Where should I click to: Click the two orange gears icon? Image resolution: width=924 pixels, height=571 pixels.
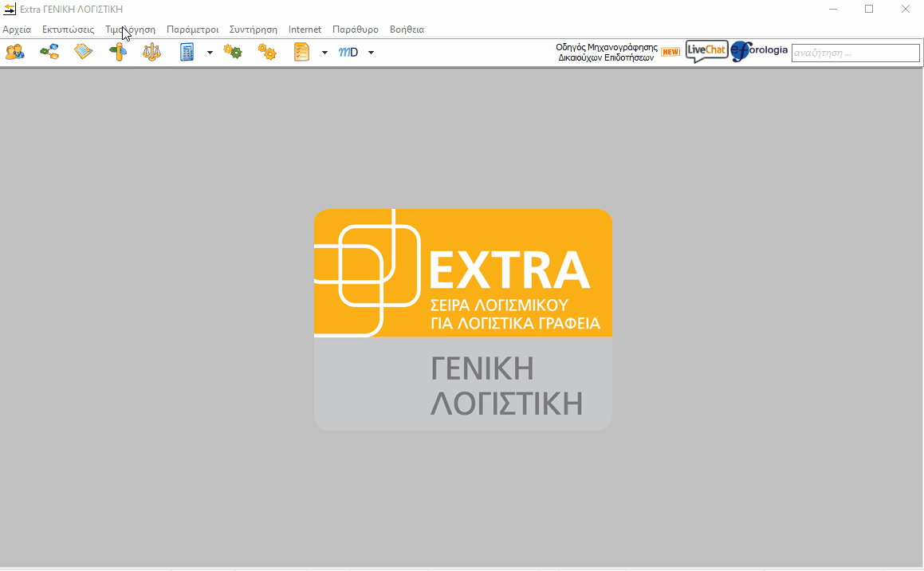[x=267, y=53]
